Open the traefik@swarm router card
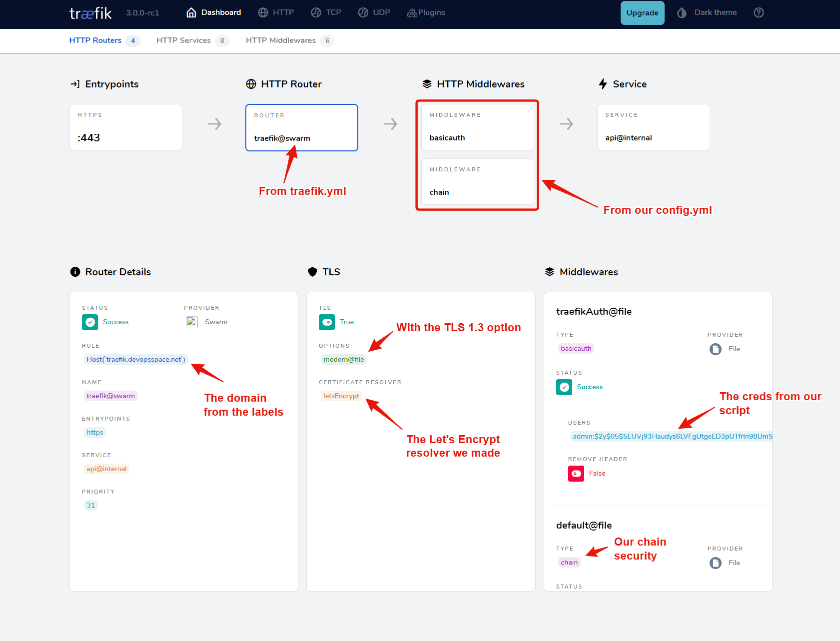The height and width of the screenshot is (641, 840). tap(302, 127)
